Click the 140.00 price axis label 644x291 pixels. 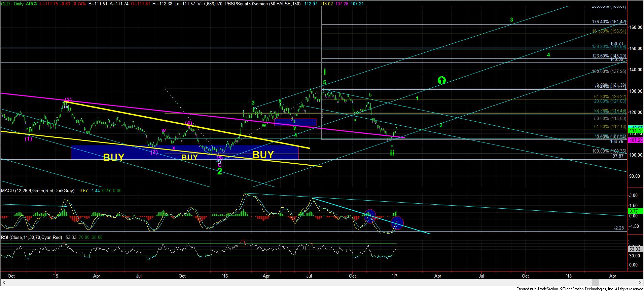[x=635, y=70]
